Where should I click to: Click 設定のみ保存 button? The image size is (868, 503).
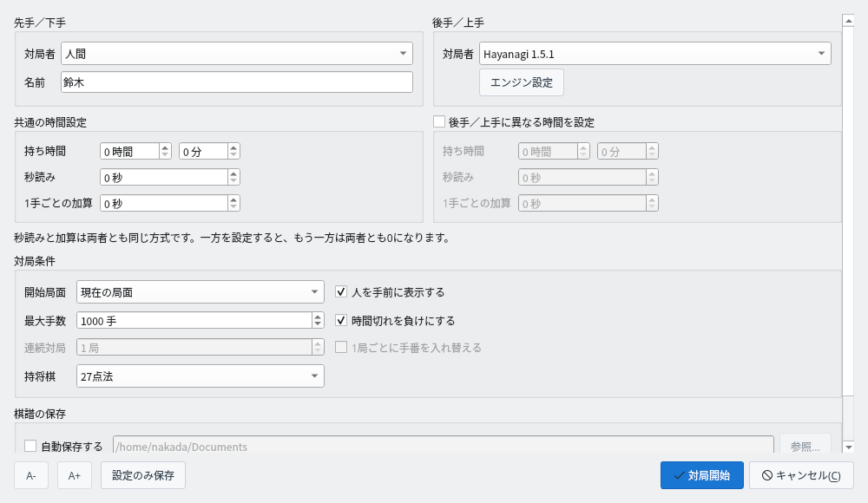click(x=143, y=475)
